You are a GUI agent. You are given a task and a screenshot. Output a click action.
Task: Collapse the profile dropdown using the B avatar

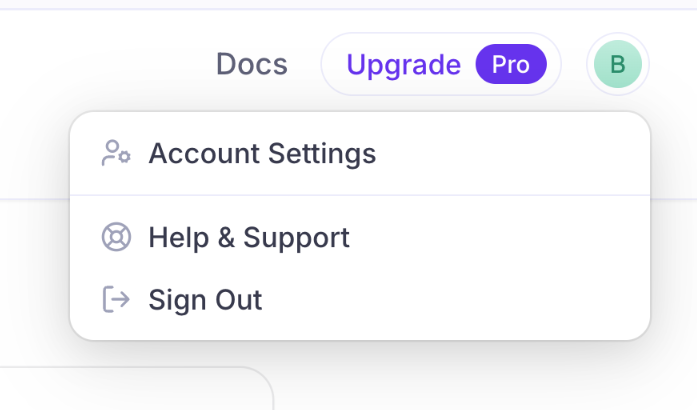[617, 65]
